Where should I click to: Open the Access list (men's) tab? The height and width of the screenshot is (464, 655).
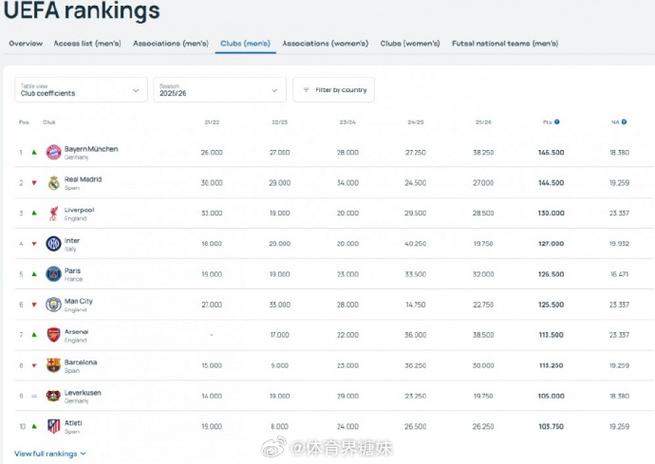(x=87, y=43)
